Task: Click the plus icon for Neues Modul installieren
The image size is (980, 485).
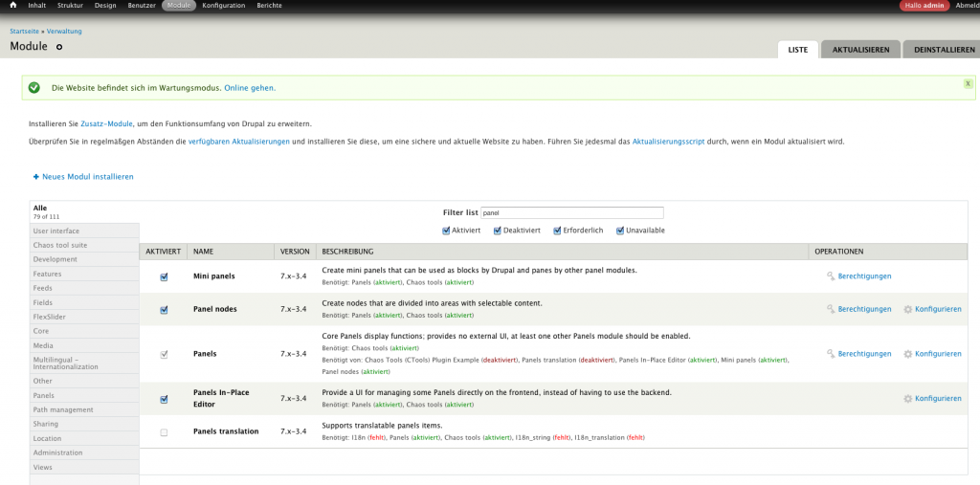Action: 36,177
